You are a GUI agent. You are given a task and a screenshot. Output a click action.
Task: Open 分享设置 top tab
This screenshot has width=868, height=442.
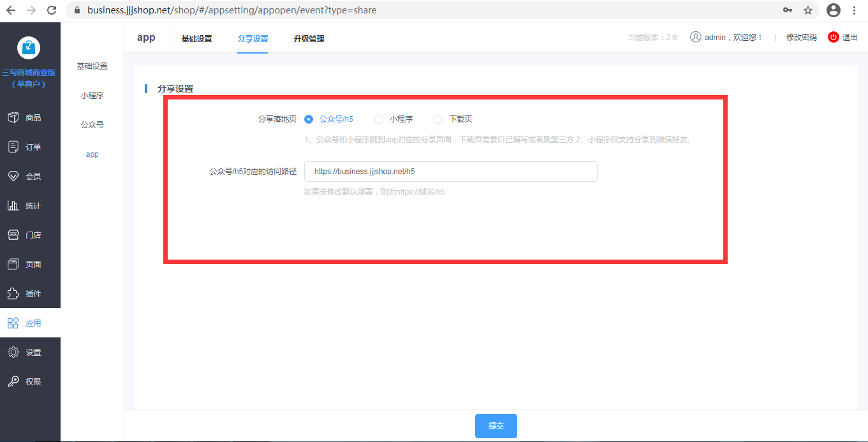[253, 38]
